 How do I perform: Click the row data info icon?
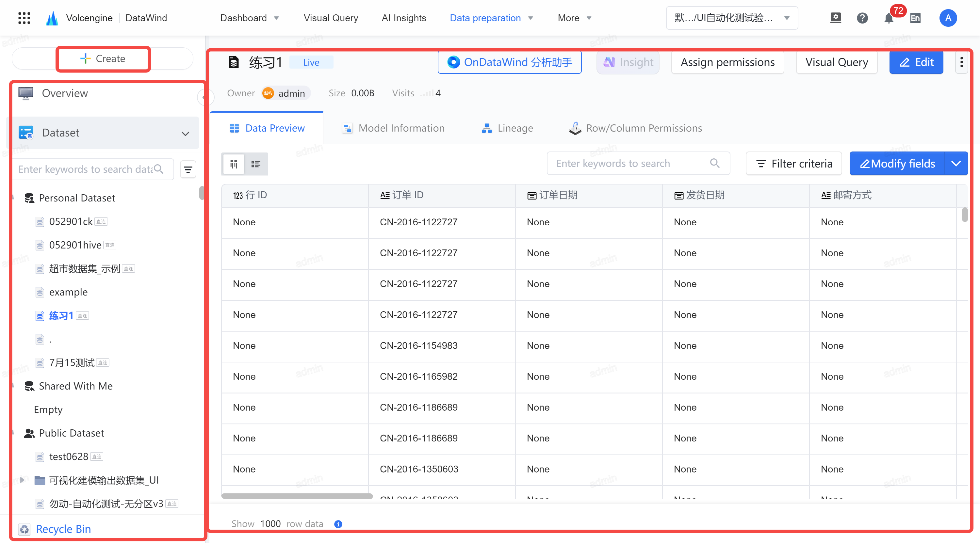point(338,524)
